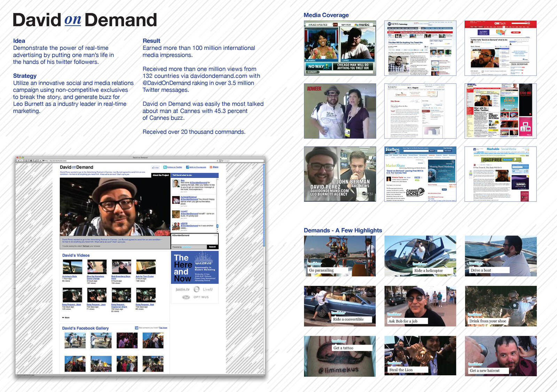Click the Refresh link below the video
Screen dimensions: 557x392
[x=86, y=246]
